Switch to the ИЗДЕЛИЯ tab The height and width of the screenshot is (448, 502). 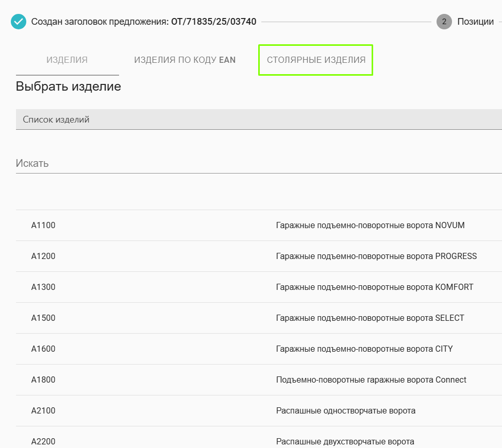(x=67, y=60)
